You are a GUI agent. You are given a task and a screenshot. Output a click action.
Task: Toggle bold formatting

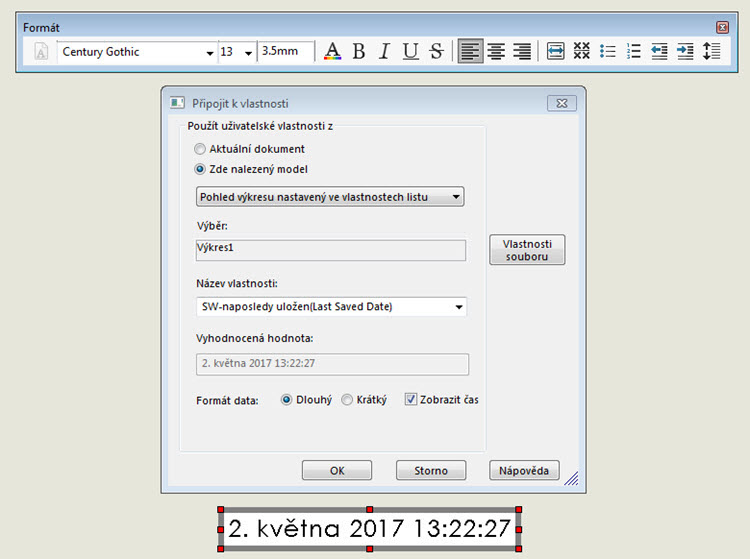tap(359, 51)
